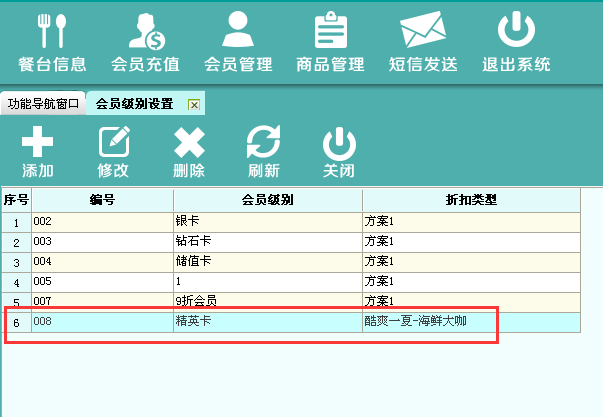Click the 删除 delete X icon

coord(189,143)
